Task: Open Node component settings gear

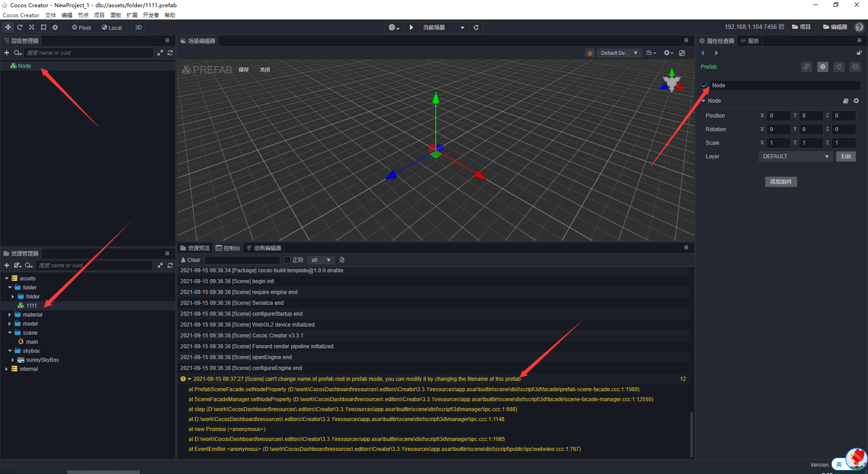Action: click(x=856, y=101)
